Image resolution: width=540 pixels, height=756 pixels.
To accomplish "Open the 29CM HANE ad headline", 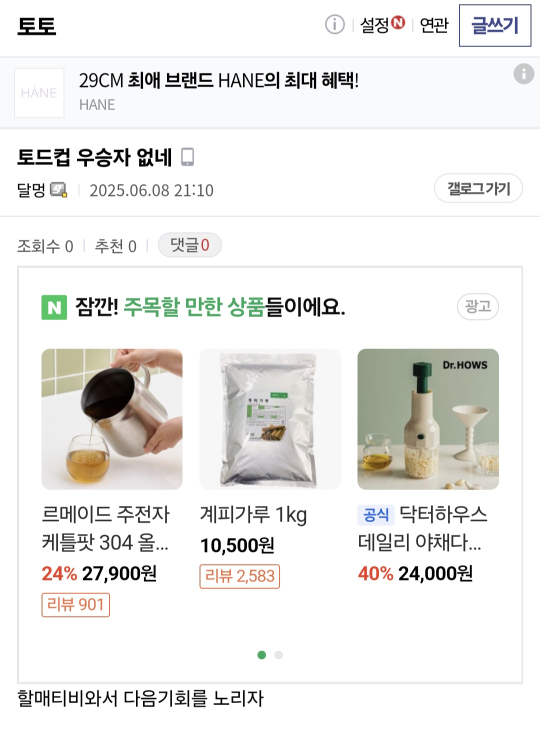I will pyautogui.click(x=218, y=80).
